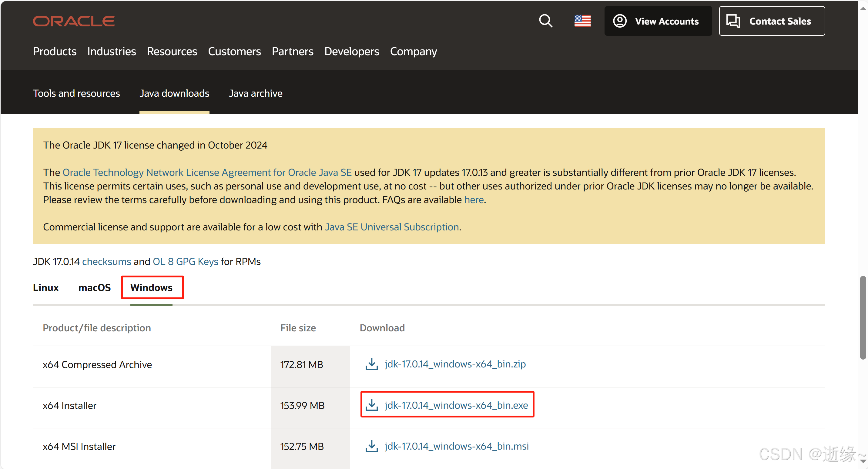Image resolution: width=868 pixels, height=469 pixels.
Task: Click the vertical scrollbar thumb
Action: [863, 317]
